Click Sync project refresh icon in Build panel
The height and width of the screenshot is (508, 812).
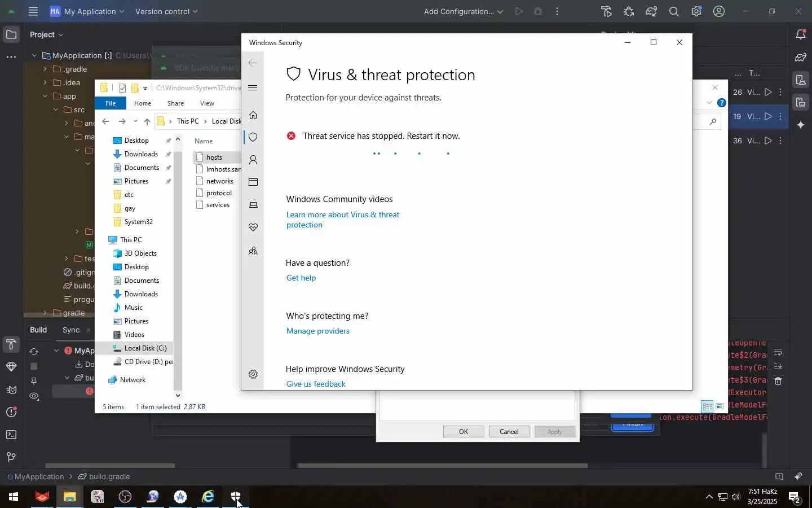tap(34, 351)
